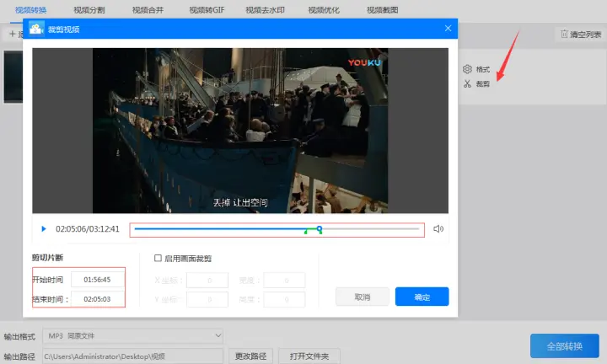Enable 启用画面裁剪 checkbox
The height and width of the screenshot is (364, 607).
coord(158,258)
